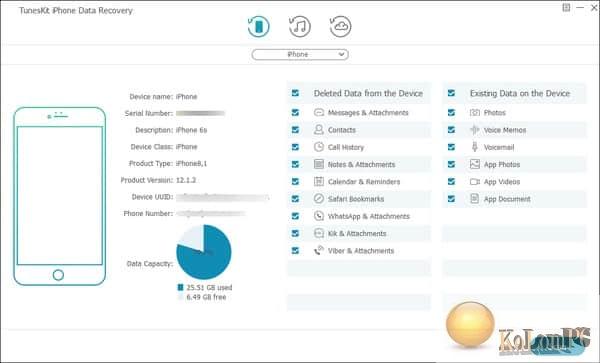This screenshot has width=600, height=363.
Task: Click the product version "12.1.2"
Action: [x=186, y=180]
